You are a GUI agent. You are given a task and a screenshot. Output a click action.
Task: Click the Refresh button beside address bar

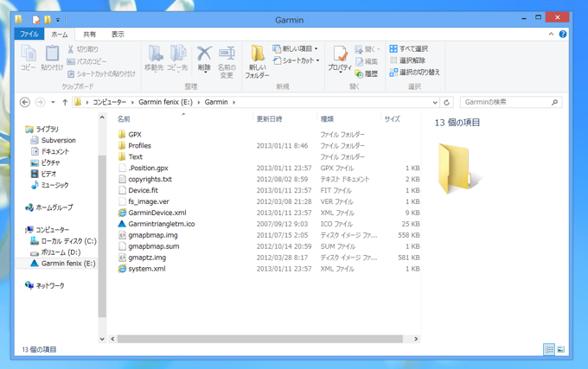(447, 102)
